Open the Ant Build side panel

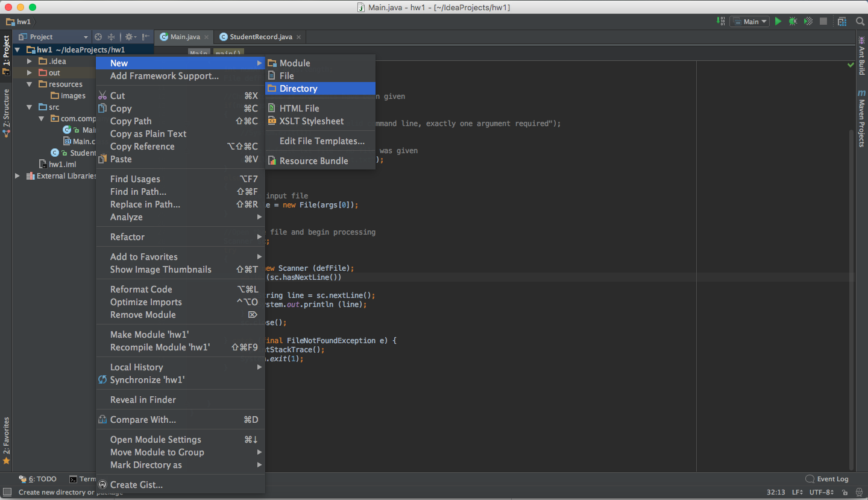pos(861,55)
